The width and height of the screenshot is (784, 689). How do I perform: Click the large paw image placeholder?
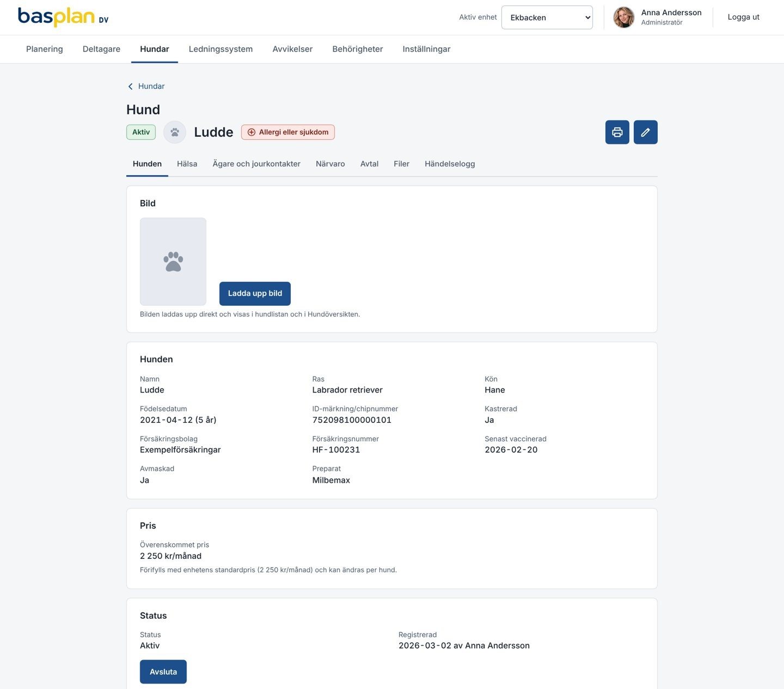173,262
